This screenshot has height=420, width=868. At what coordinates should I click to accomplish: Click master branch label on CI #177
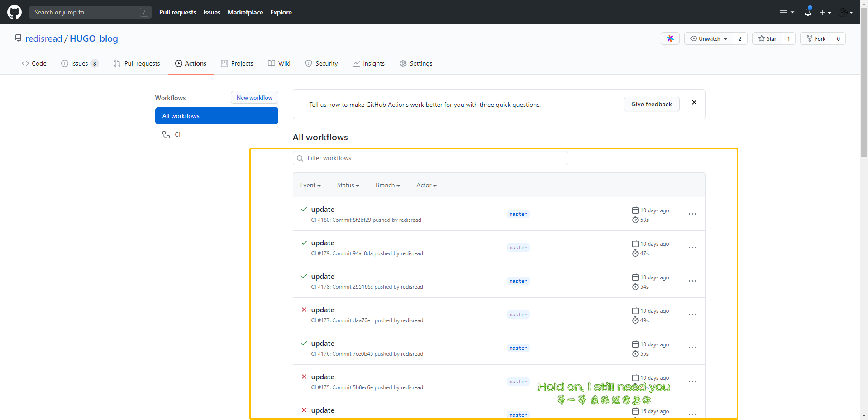pyautogui.click(x=518, y=315)
